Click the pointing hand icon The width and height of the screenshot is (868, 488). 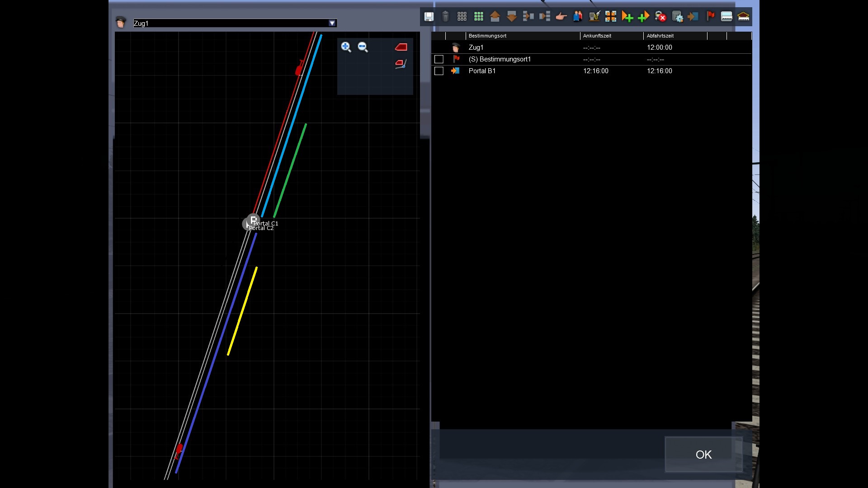coord(561,17)
